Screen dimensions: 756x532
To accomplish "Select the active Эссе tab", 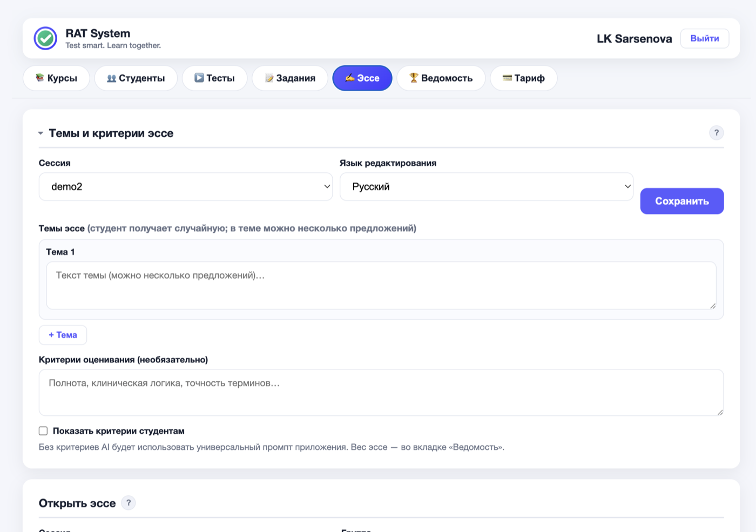I will pyautogui.click(x=362, y=78).
